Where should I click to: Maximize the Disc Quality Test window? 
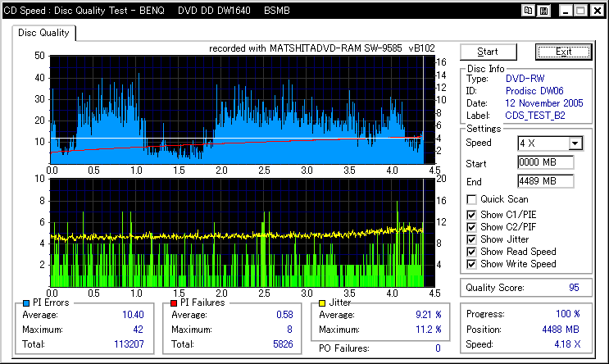click(x=581, y=11)
